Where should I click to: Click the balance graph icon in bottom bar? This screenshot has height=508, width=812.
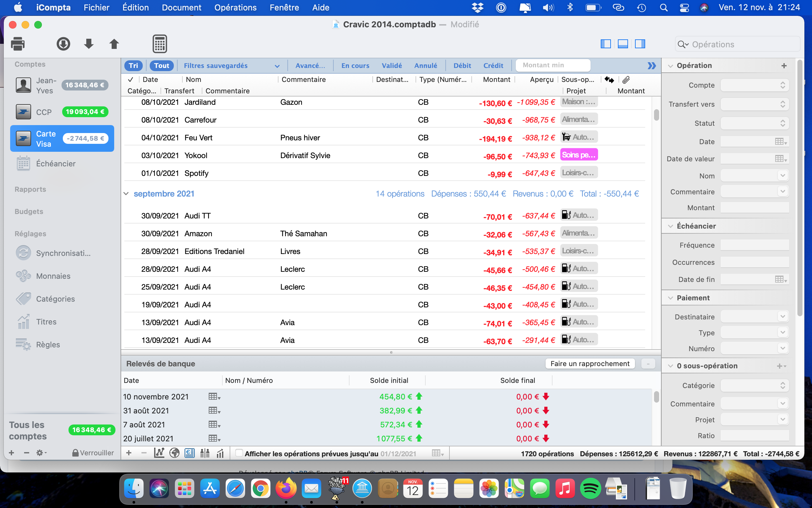pos(159,453)
